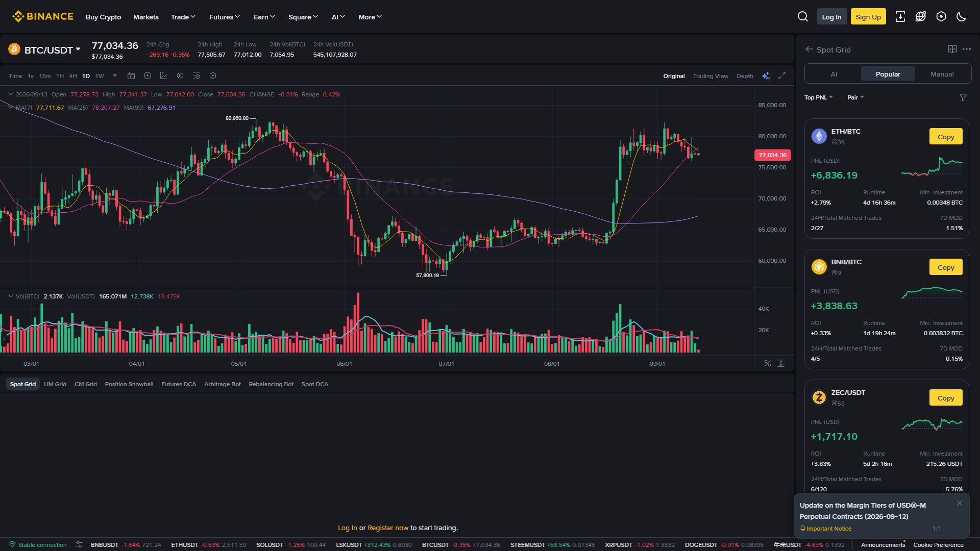Copy the ETH/BTC grid strategy
The image size is (980, 551).
pos(946,137)
